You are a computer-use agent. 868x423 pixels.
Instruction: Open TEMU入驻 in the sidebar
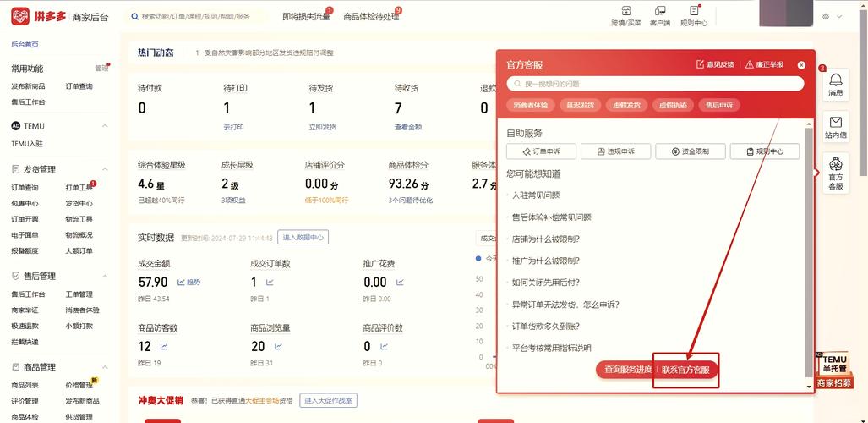26,144
